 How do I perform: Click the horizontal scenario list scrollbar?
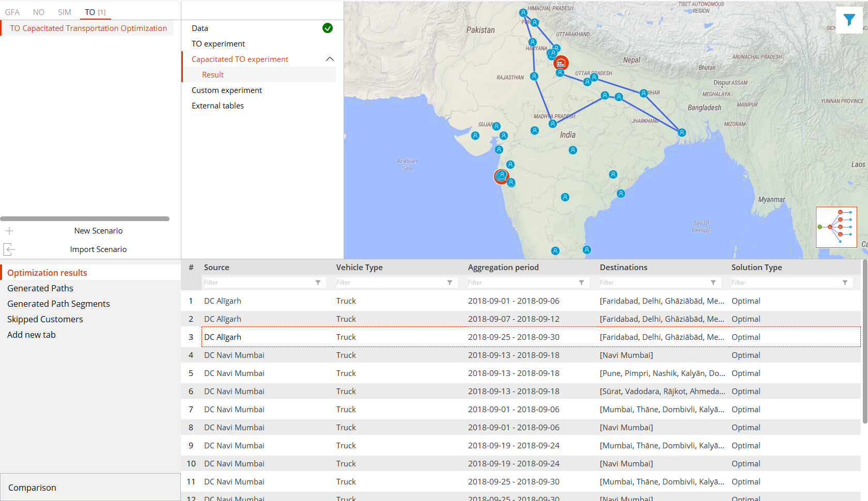pos(85,218)
